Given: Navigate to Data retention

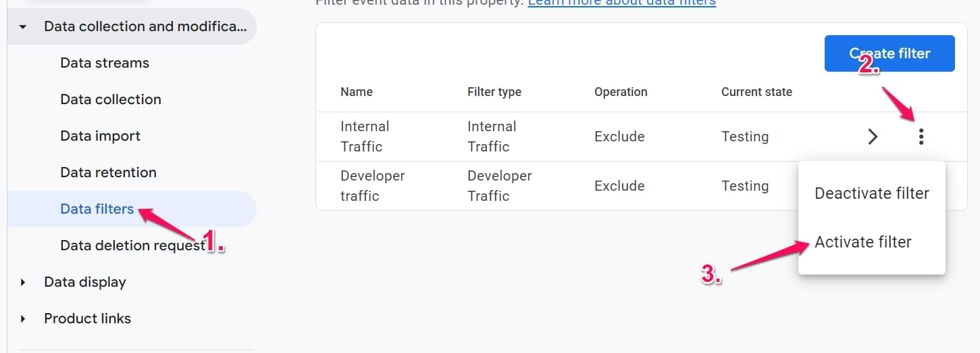Looking at the screenshot, I should coord(108,172).
